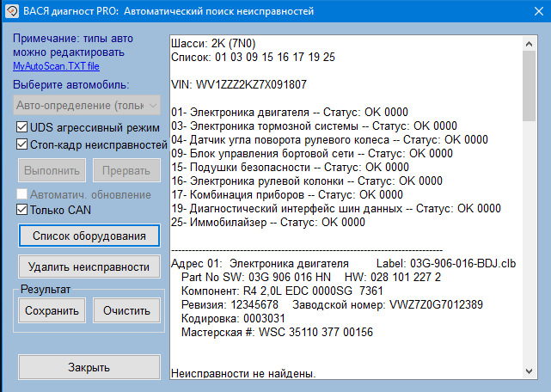Screen dimensions: 551x392
Task: Open the Авто-определение vehicle dropdown
Action: pyautogui.click(x=87, y=105)
